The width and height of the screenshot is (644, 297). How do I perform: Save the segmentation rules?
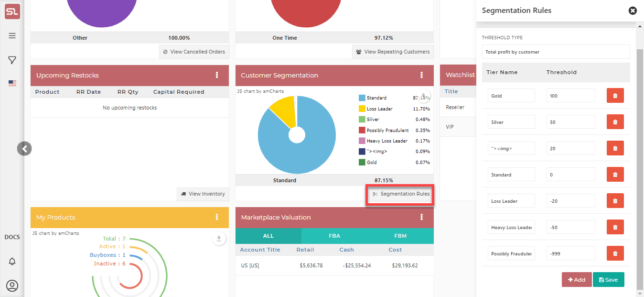[x=608, y=280]
